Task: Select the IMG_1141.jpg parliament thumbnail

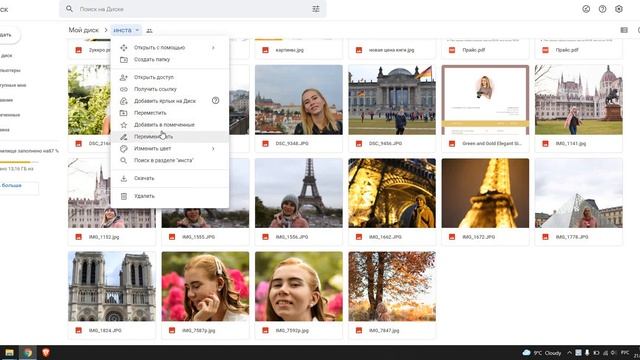Action: [579, 100]
